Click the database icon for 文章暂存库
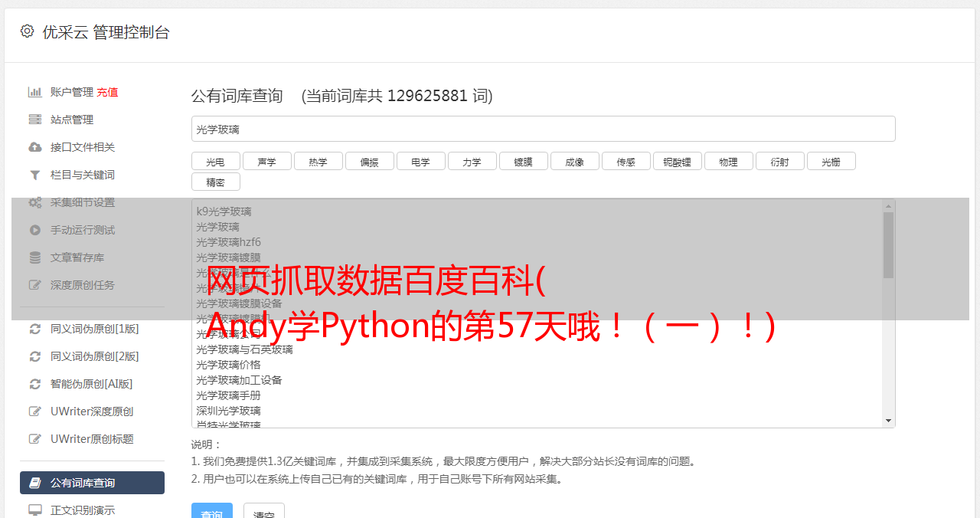980x518 pixels. [x=35, y=257]
